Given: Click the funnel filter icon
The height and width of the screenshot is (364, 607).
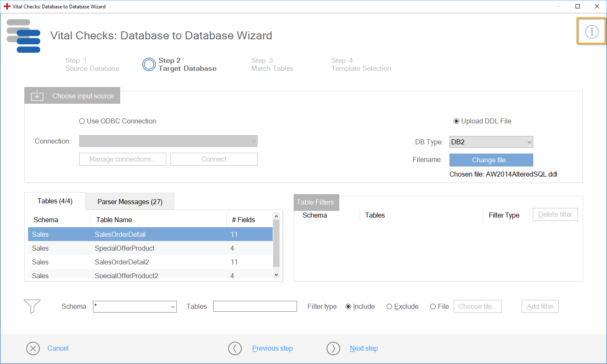Looking at the screenshot, I should (32, 306).
